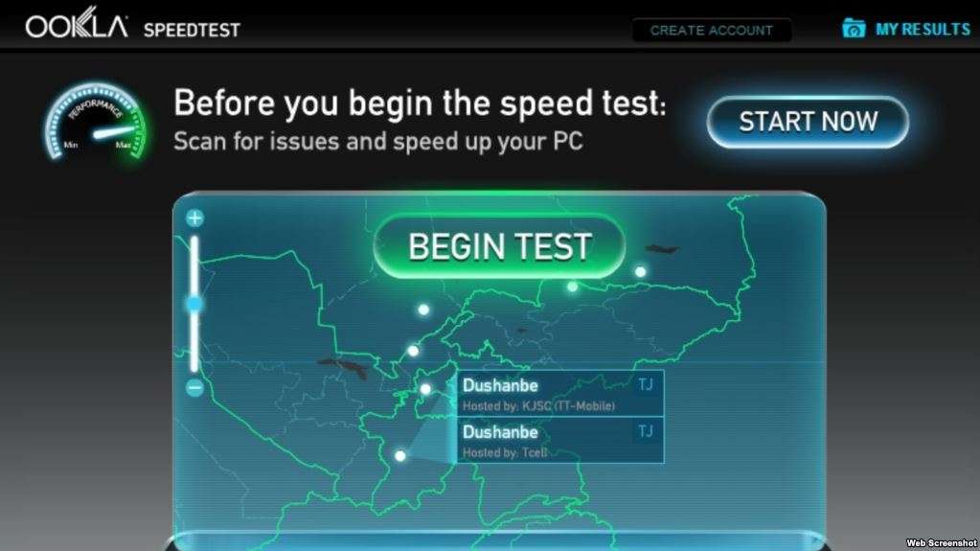This screenshot has height=551, width=980.
Task: Click the Speedtest title text in header
Action: [x=192, y=30]
